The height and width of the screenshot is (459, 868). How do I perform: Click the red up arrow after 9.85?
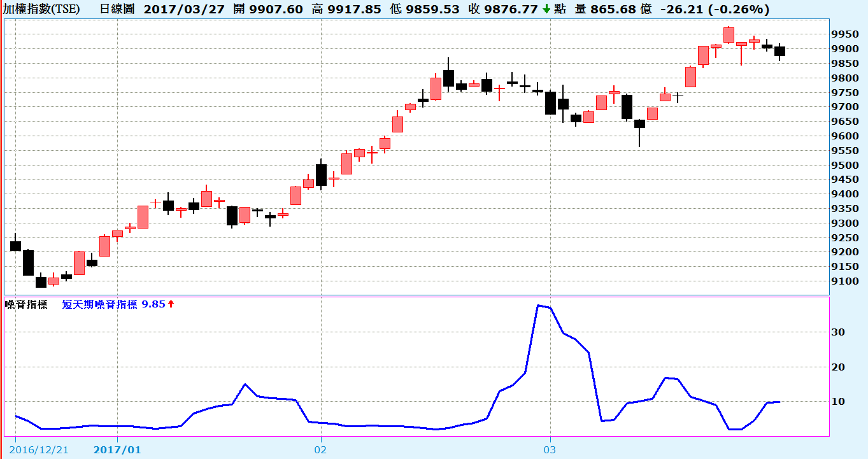coord(171,304)
